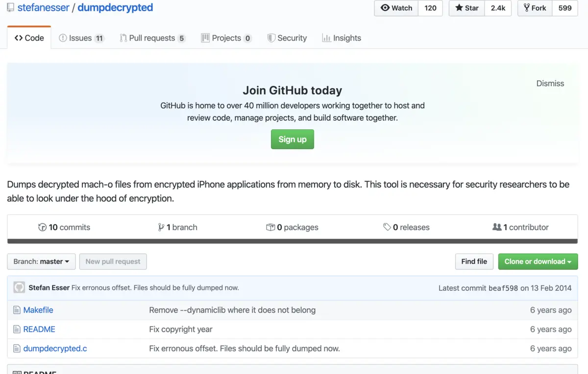Click the Projects board icon
This screenshot has height=374, width=588.
205,38
